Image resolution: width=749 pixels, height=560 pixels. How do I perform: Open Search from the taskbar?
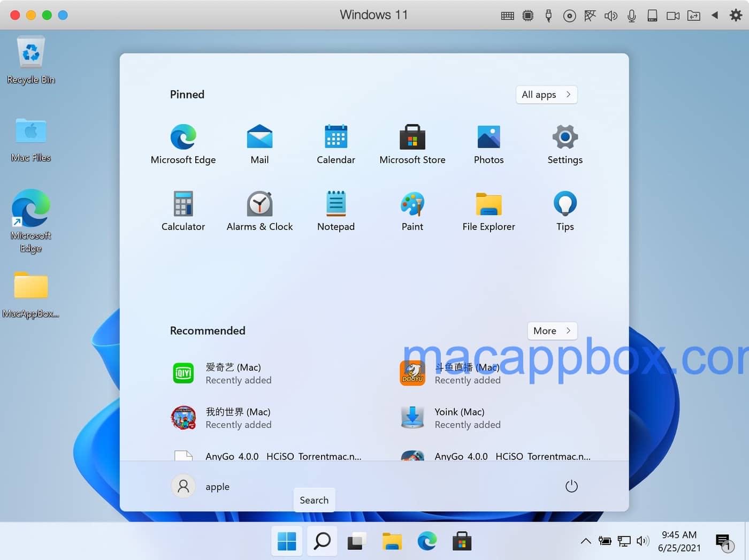(x=322, y=541)
